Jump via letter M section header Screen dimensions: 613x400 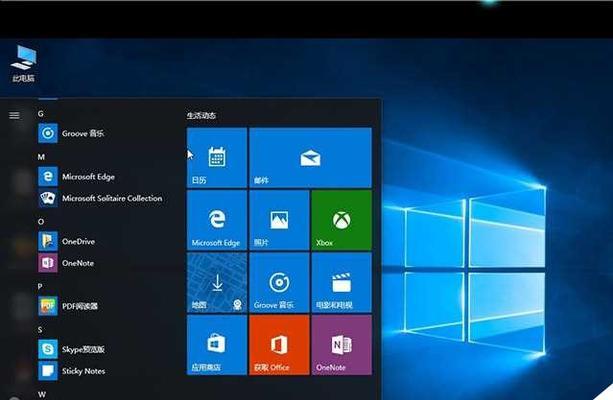[41, 157]
